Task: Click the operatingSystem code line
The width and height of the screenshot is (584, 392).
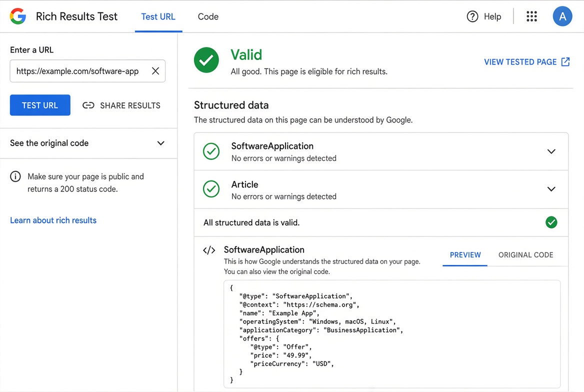Action: coord(317,321)
